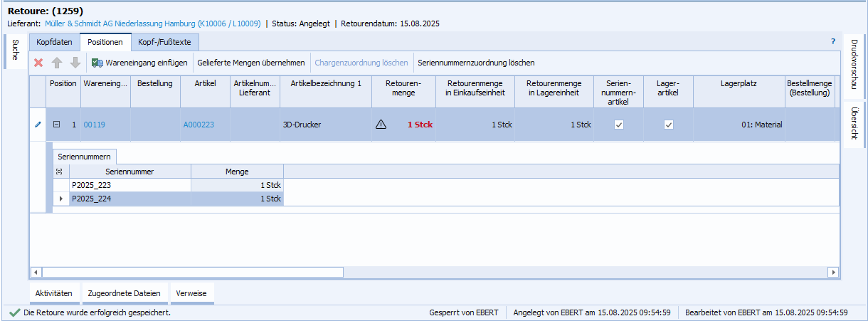The image size is (868, 321).
Task: Switch to the Kopfdaten tab
Action: [54, 42]
